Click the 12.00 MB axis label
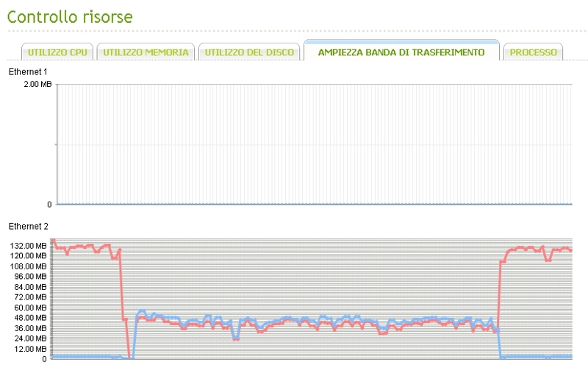Screen dimensions: 588x376 coord(31,349)
